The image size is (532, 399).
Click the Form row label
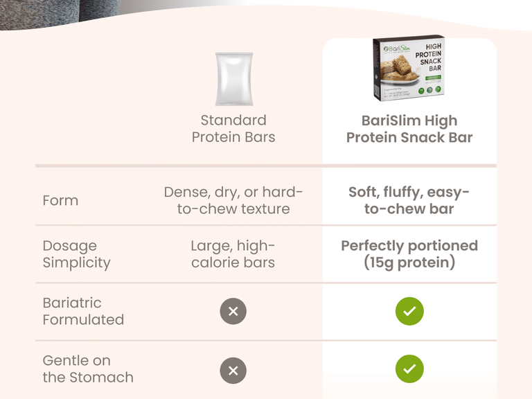click(x=60, y=201)
